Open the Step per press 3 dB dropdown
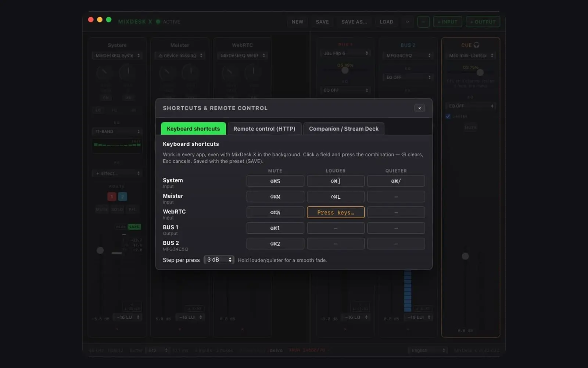The height and width of the screenshot is (368, 588). (x=219, y=260)
